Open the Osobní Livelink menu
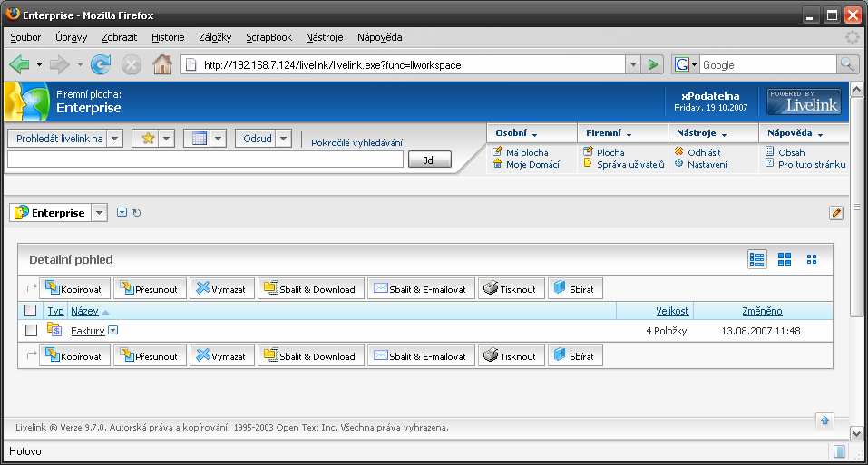 [516, 132]
